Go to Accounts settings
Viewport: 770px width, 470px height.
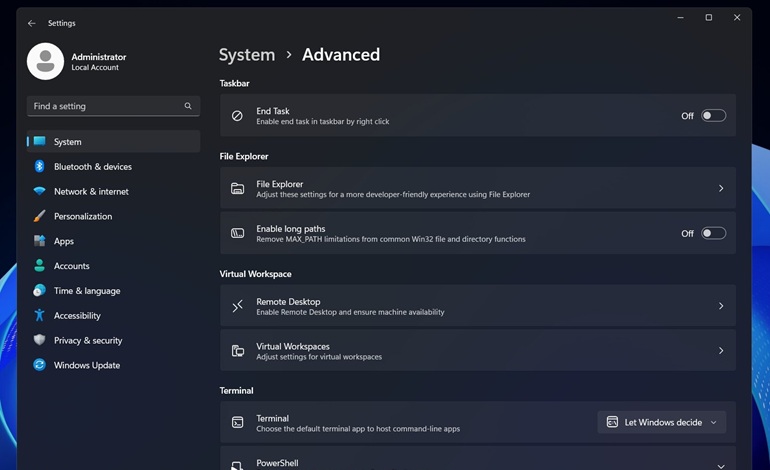tap(113, 266)
